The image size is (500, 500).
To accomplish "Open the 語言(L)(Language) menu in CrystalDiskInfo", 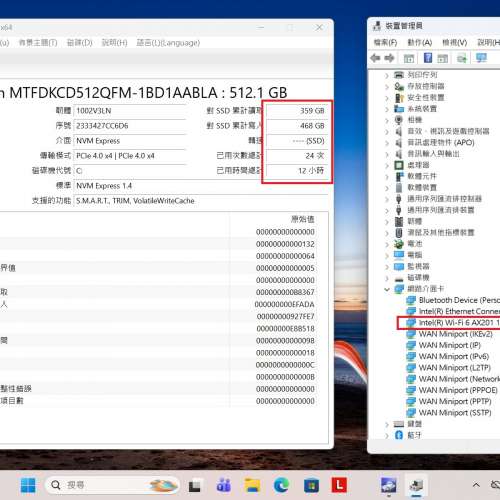I will coord(168,43).
